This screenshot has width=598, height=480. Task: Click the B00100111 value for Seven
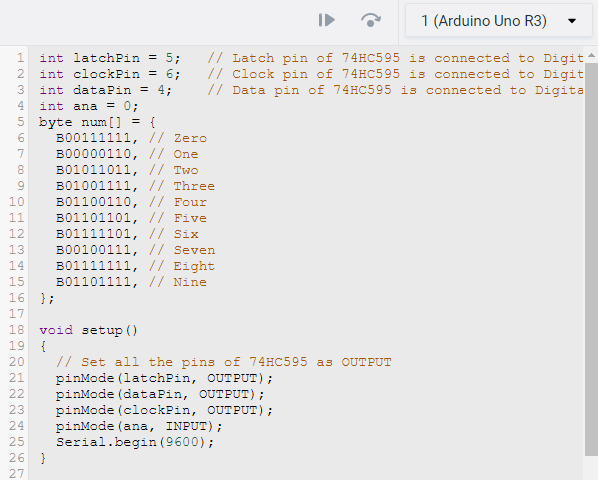[x=94, y=250]
